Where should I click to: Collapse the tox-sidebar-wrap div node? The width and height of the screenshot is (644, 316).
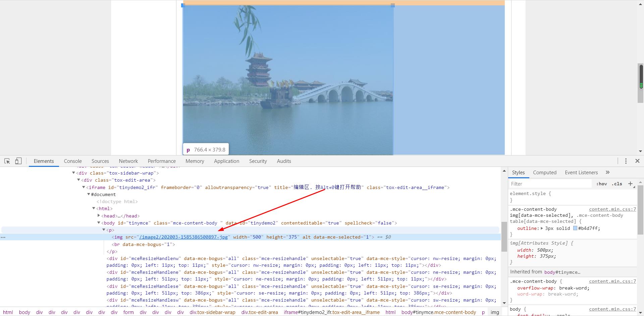73,173
